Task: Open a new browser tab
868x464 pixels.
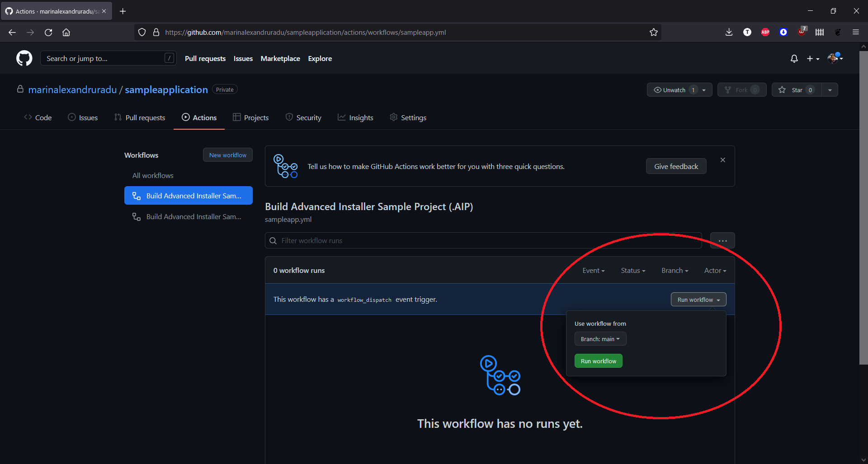Action: [123, 11]
